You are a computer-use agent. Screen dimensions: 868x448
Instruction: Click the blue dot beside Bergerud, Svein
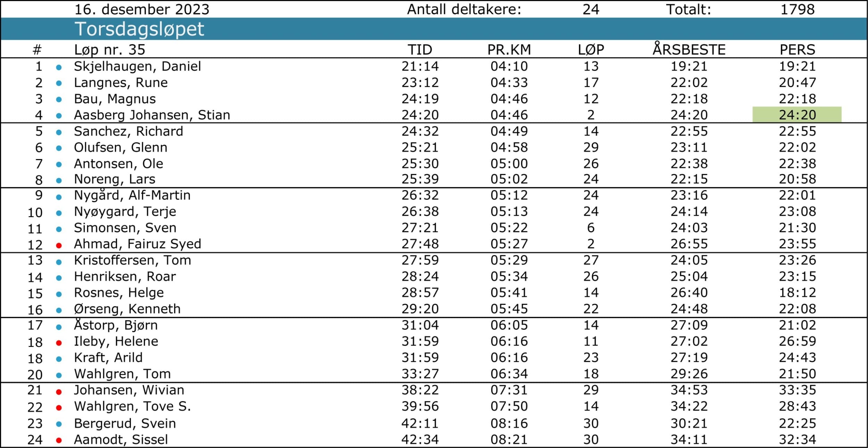(x=59, y=424)
